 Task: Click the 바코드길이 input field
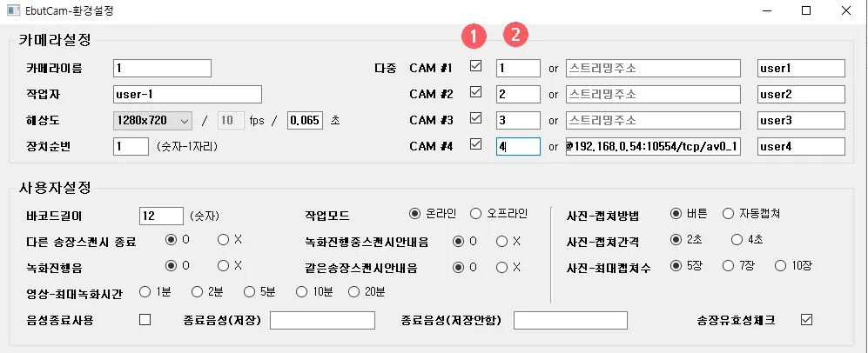coord(160,215)
